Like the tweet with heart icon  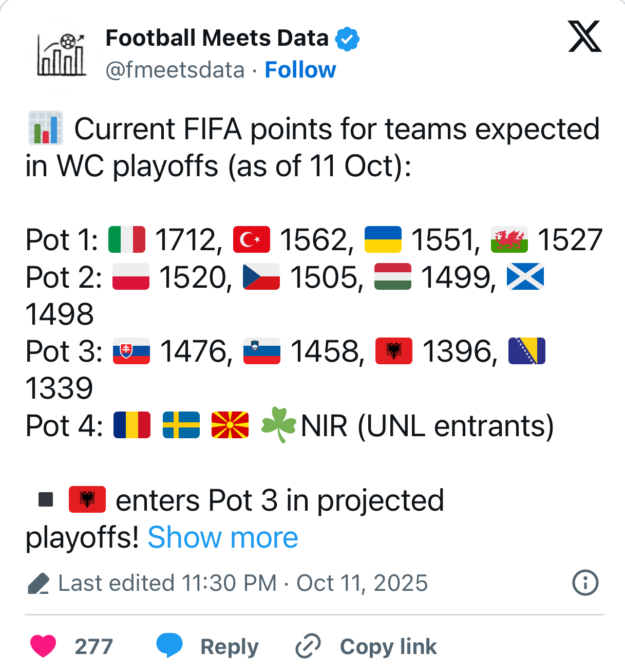coord(43,646)
